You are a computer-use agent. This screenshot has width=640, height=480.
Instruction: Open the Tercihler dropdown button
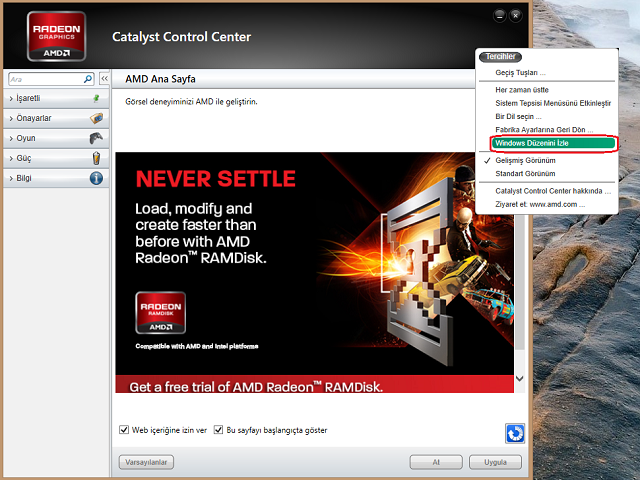tap(500, 56)
